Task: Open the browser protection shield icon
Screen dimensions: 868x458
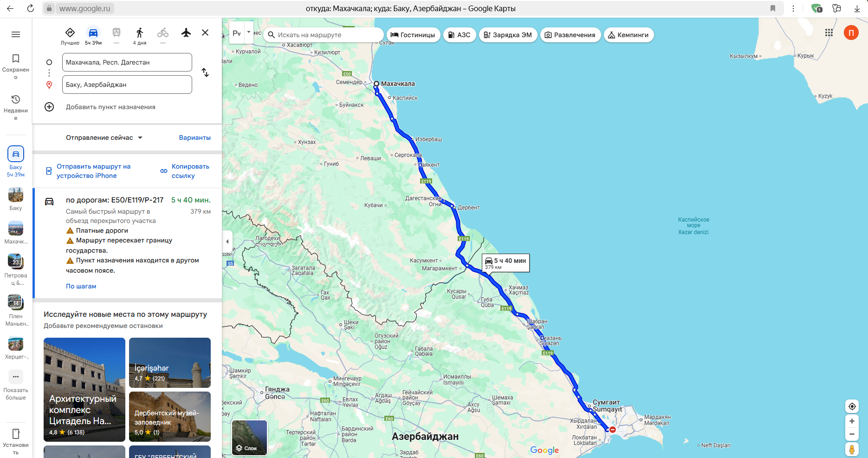Action: tap(816, 8)
